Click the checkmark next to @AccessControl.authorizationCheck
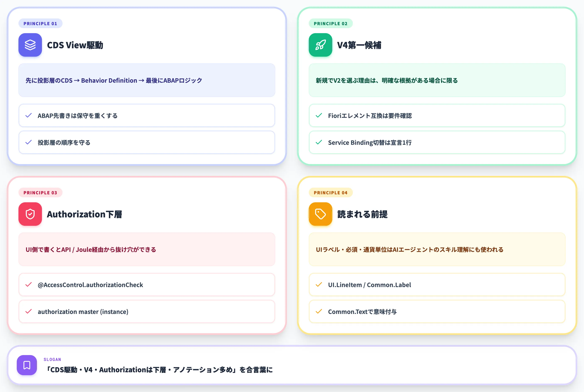 tap(29, 285)
